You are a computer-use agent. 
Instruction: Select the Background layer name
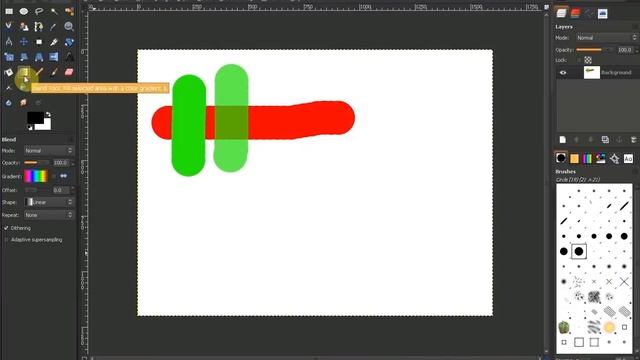click(x=616, y=73)
